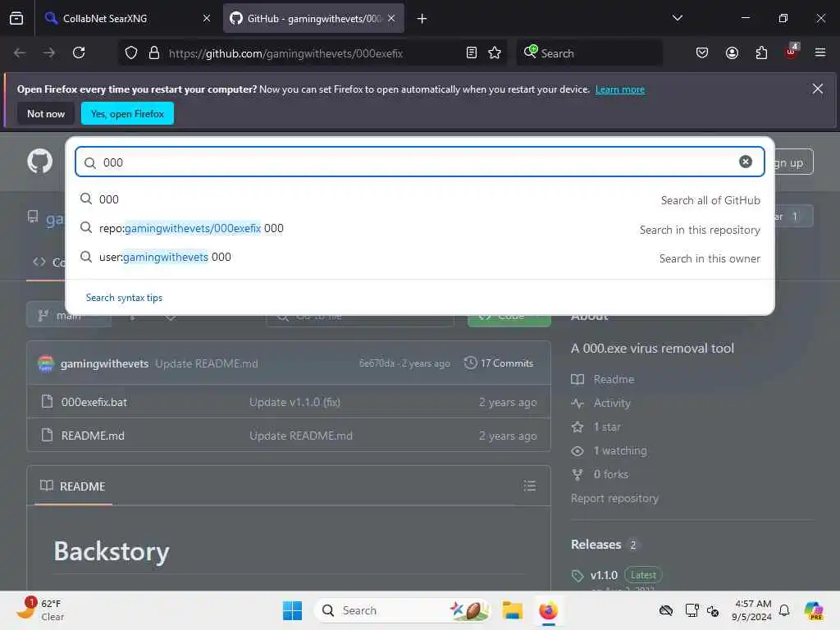Dismiss the Firefox startup notification bar
The height and width of the screenshot is (630, 840).
click(x=818, y=89)
